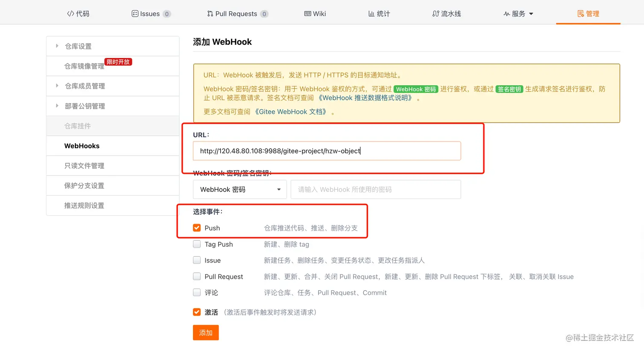
Task: Click the 添加 WebHook heading
Action: [x=222, y=42]
